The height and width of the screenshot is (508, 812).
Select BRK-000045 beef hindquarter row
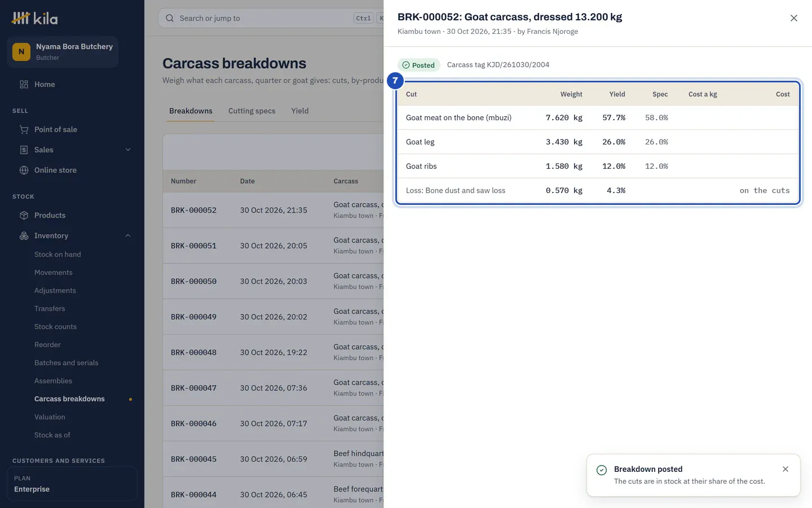click(x=273, y=459)
